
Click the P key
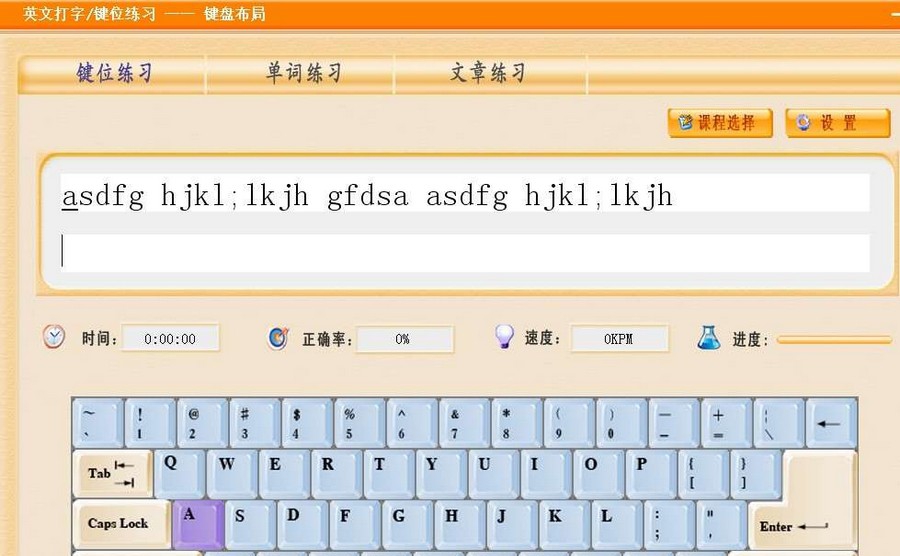tap(651, 473)
